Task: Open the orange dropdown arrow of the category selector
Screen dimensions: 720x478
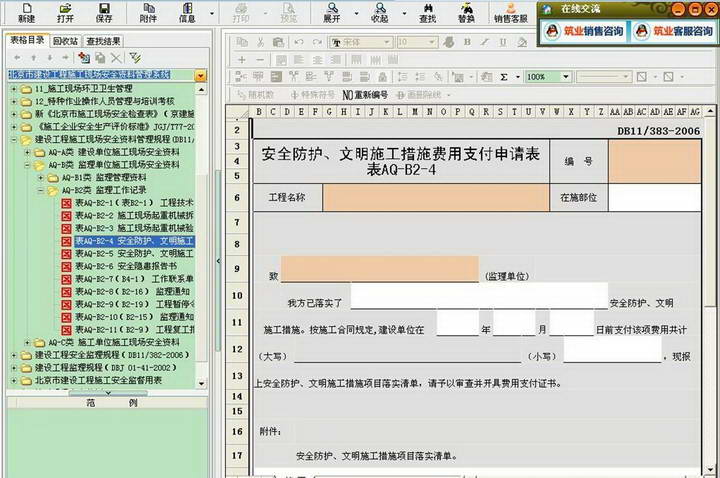Action: click(201, 76)
